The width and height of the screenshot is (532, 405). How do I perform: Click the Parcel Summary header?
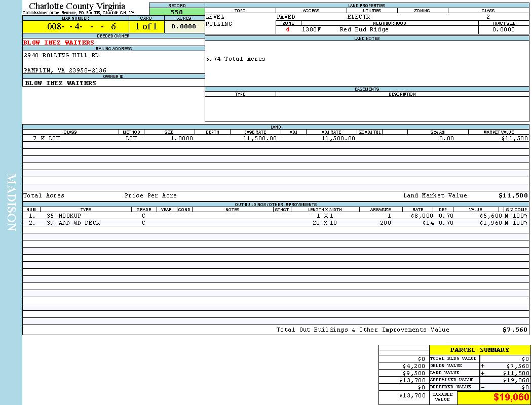[479, 350]
